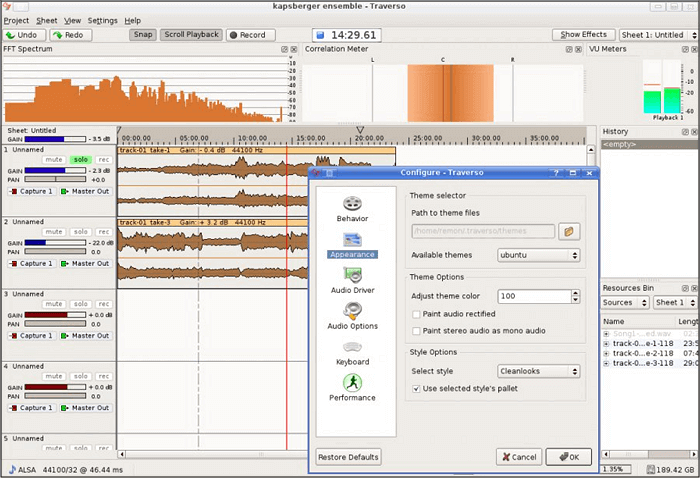
Task: Select the Keyboard settings icon
Action: [352, 347]
